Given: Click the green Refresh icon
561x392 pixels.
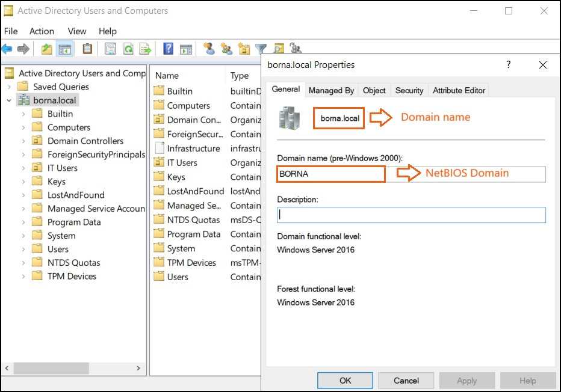Looking at the screenshot, I should tap(128, 49).
